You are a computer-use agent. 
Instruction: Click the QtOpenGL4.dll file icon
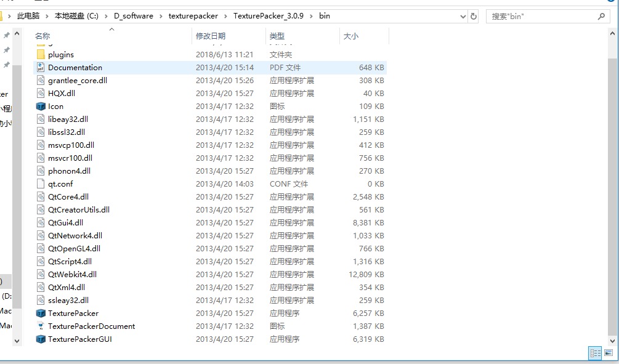click(41, 248)
